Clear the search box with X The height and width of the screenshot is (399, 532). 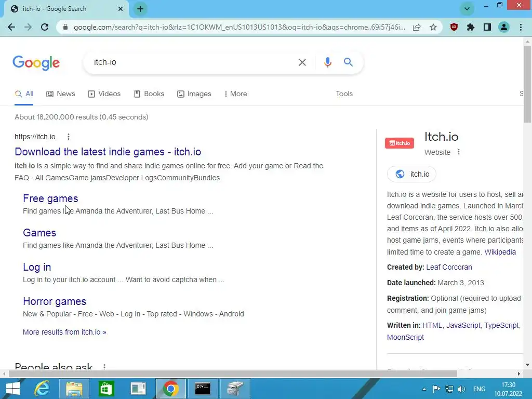point(302,62)
